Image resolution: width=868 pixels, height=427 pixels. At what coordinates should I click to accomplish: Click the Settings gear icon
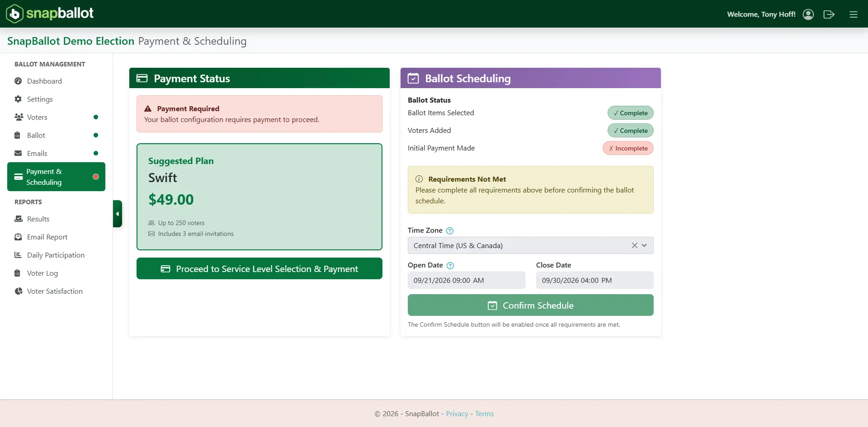coord(18,99)
